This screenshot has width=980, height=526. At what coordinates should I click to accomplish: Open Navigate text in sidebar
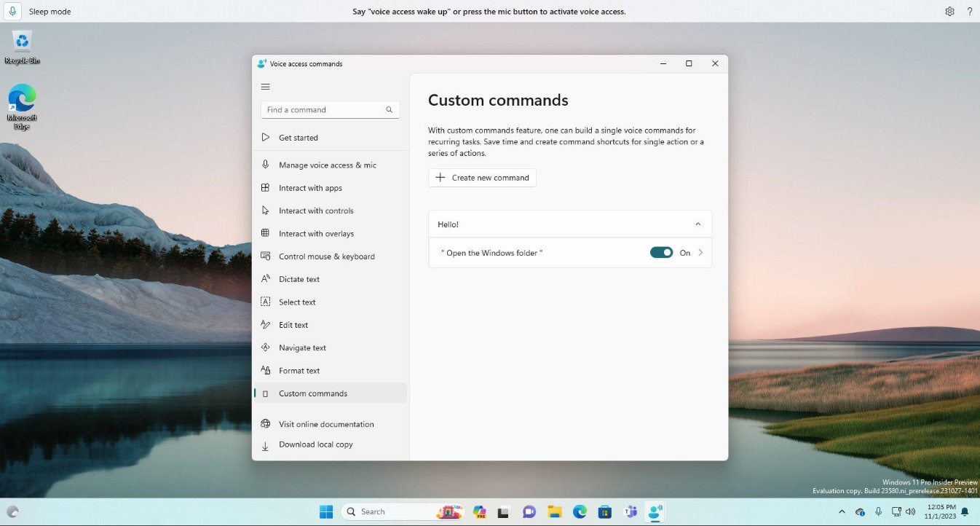pos(330,348)
